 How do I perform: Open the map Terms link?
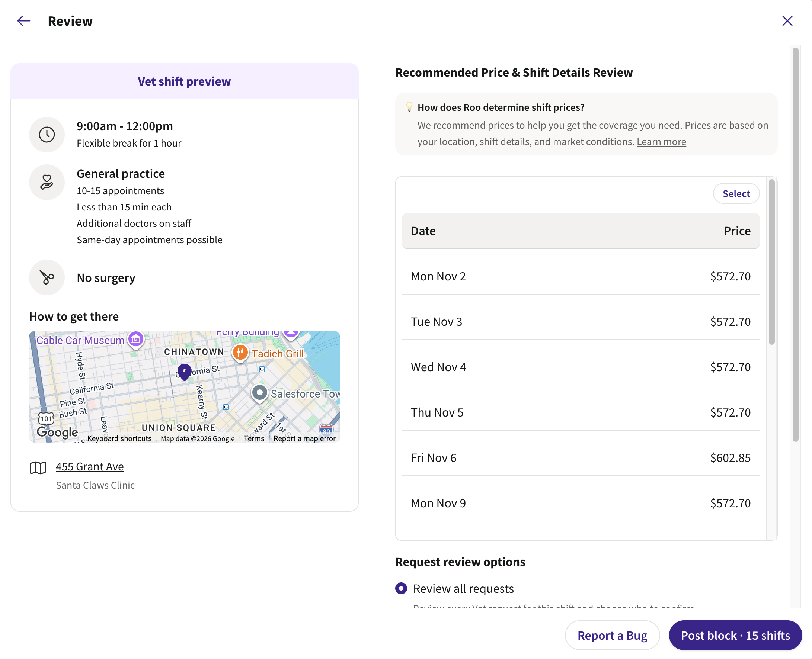254,438
